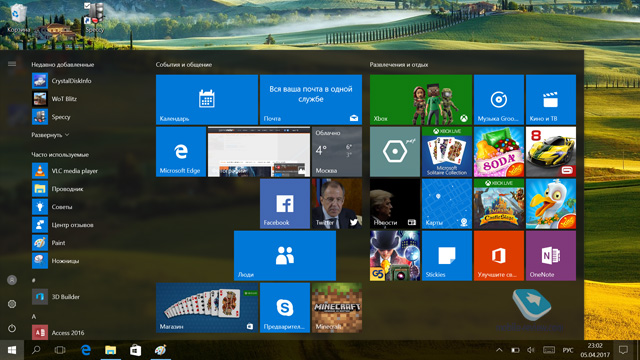Show hidden system tray icons
Viewport: 640px width, 360px height.
499,350
